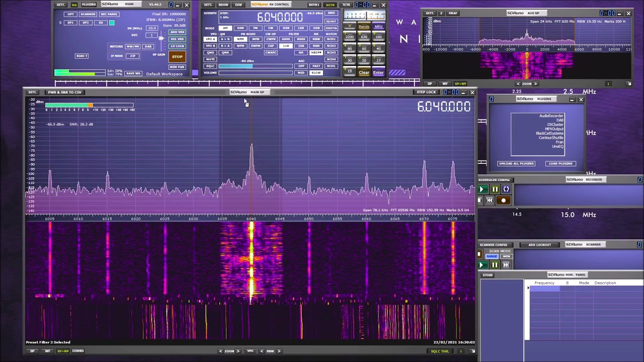Toggle MUTE in RX Control
The image size is (644, 362).
click(x=210, y=59)
